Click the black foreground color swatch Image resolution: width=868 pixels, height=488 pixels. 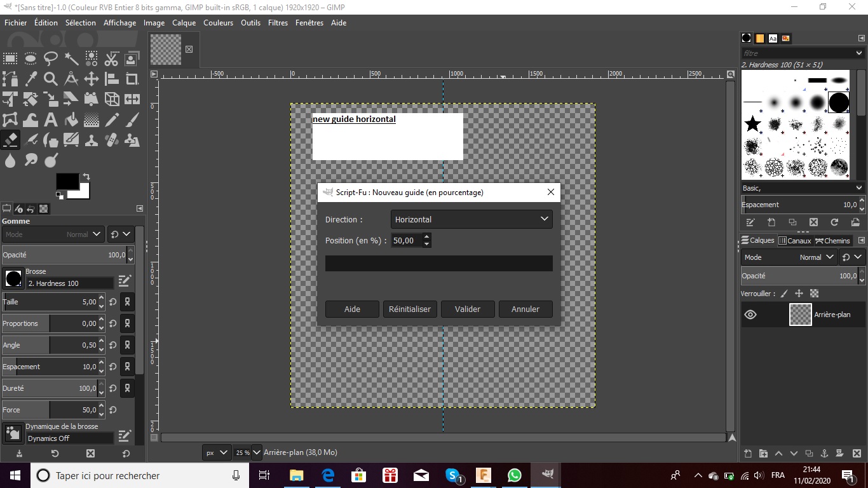(x=67, y=181)
